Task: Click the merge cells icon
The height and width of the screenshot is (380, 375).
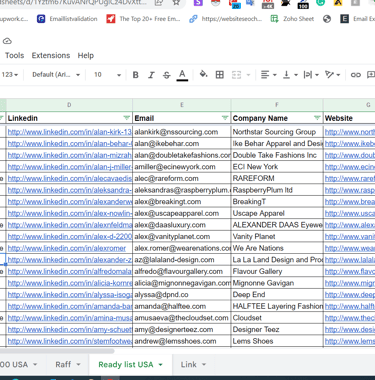Action: click(236, 75)
